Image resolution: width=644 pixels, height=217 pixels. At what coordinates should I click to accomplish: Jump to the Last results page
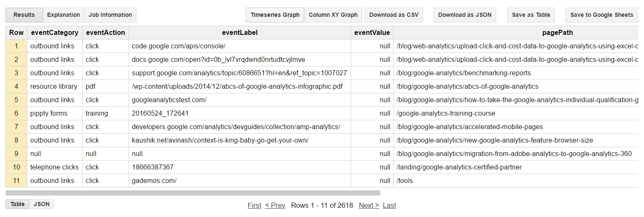point(389,205)
